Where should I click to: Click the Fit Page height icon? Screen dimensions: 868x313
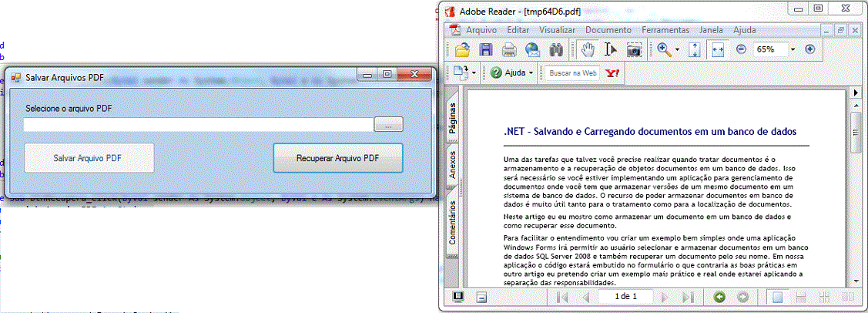pos(695,50)
